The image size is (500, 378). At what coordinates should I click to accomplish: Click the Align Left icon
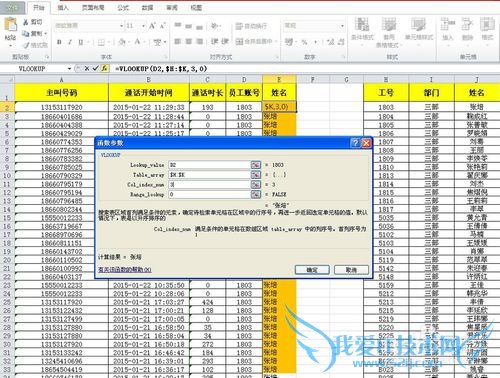pyautogui.click(x=178, y=41)
